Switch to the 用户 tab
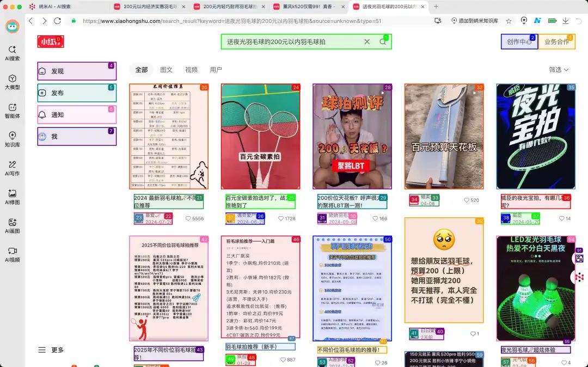The height and width of the screenshot is (367, 588). (x=216, y=70)
